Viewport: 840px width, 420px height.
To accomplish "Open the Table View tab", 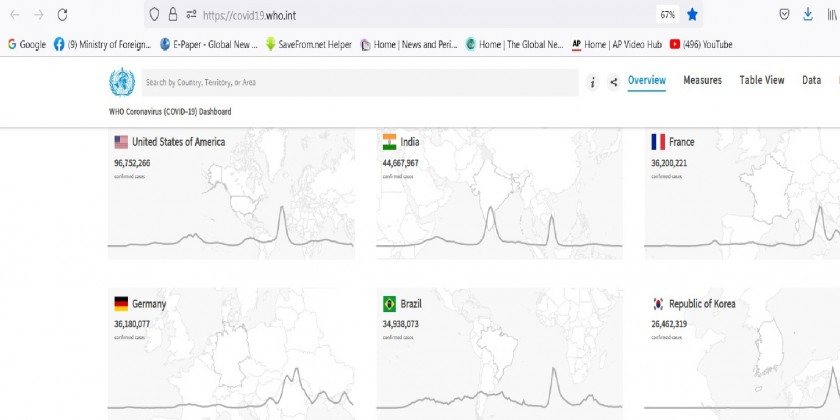I will (x=761, y=80).
